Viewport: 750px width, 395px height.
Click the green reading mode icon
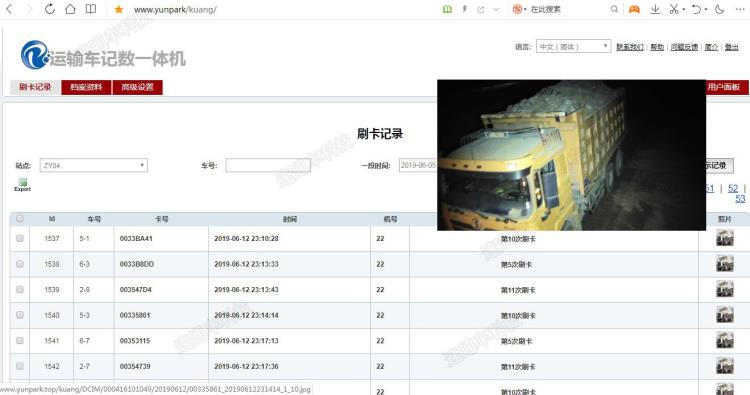tap(447, 9)
